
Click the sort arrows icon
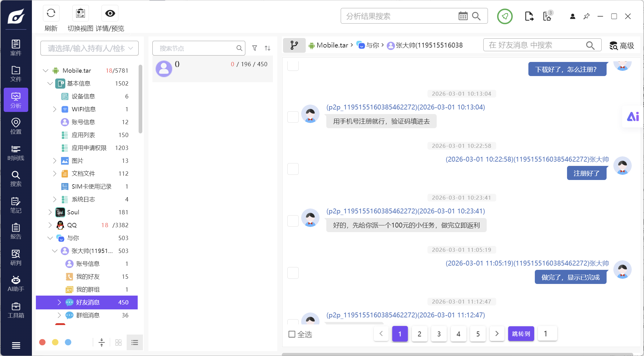click(x=267, y=48)
